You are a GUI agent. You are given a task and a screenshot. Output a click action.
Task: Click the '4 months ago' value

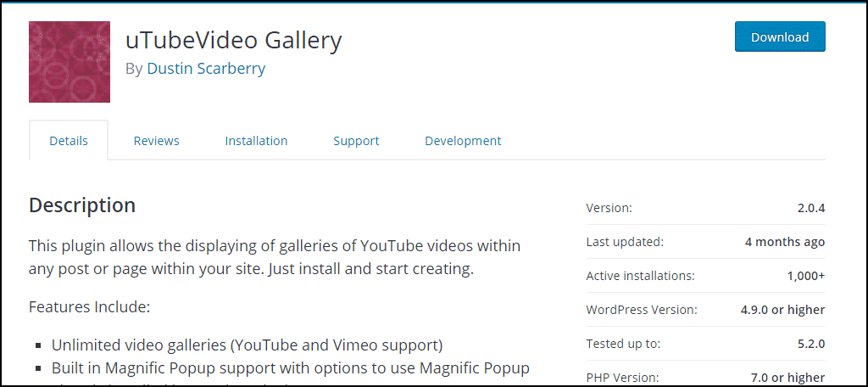785,242
